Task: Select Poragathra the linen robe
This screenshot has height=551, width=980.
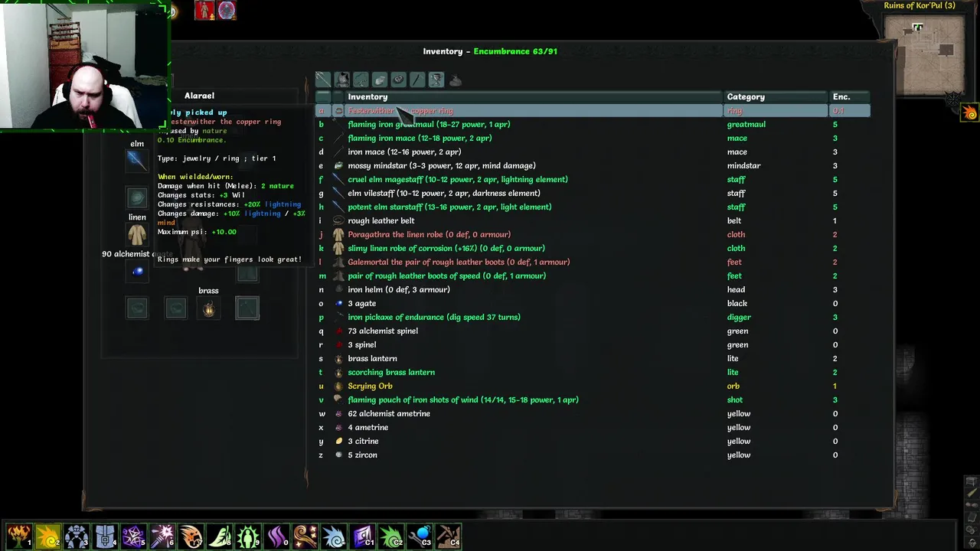Action: [593, 234]
